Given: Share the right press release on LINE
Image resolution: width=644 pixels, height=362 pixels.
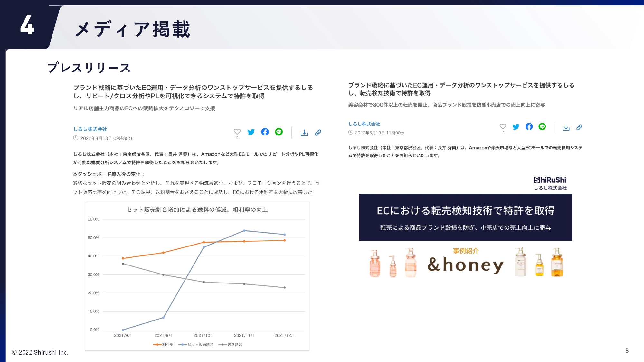Looking at the screenshot, I should click(x=542, y=126).
